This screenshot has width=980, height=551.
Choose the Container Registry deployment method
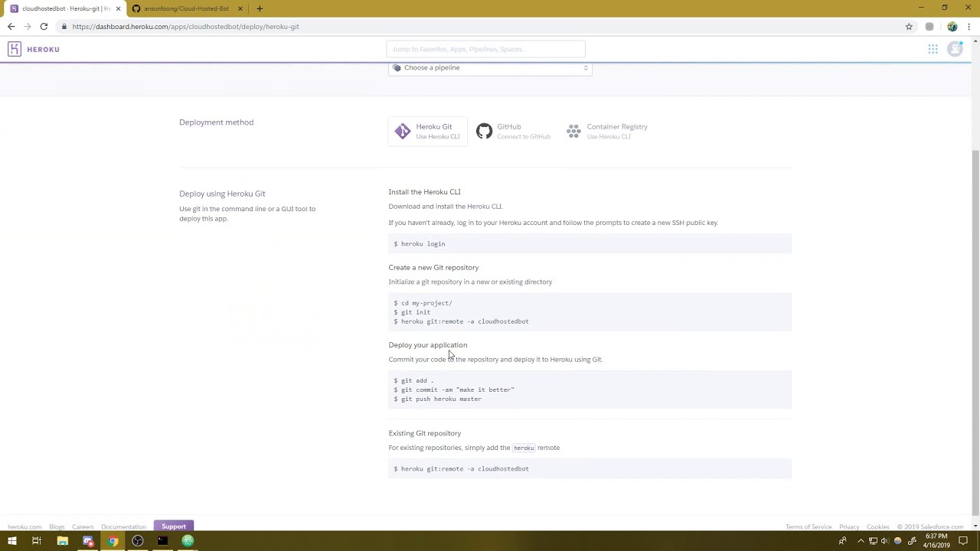tap(606, 132)
